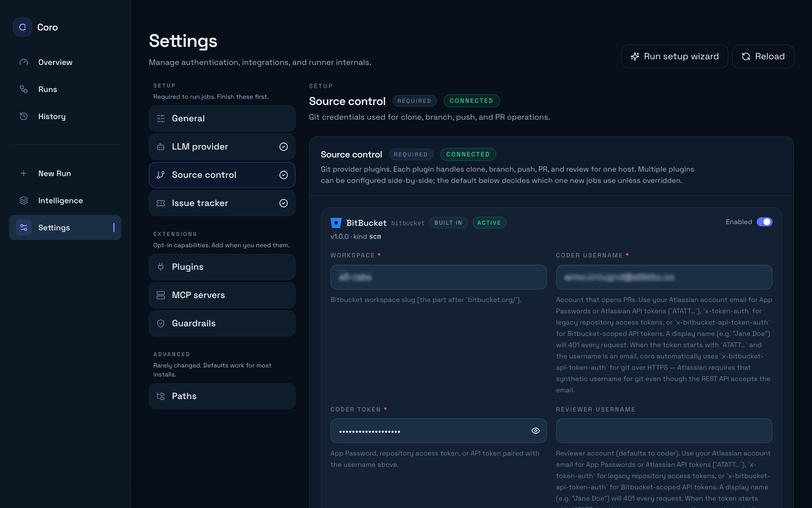Select Settings in the sidebar
This screenshot has height=508, width=812.
coord(65,227)
